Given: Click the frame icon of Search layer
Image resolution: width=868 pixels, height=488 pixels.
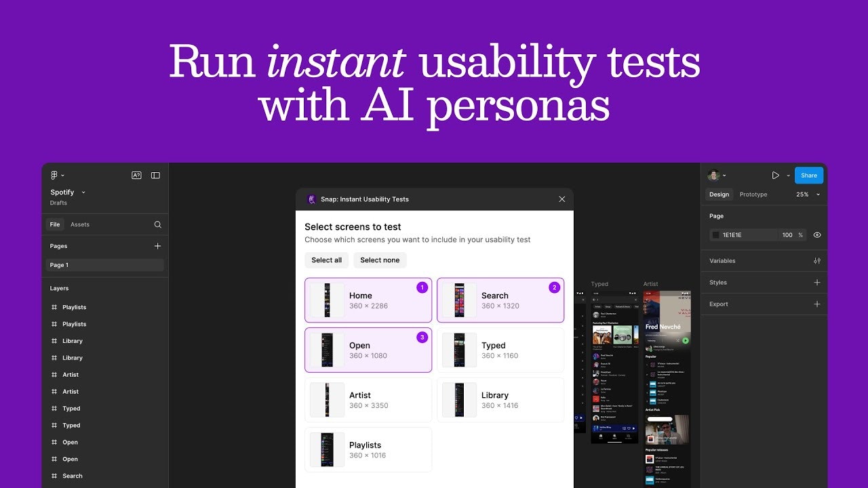Looking at the screenshot, I should pyautogui.click(x=54, y=476).
